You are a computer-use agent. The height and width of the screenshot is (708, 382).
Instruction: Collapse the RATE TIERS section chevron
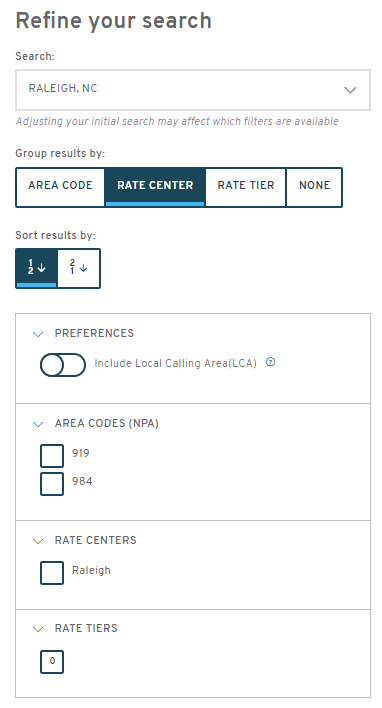coord(38,629)
